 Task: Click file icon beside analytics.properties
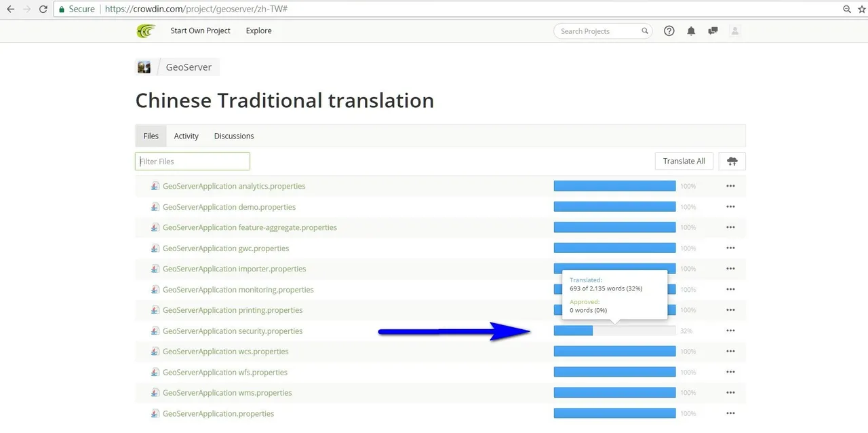coord(155,186)
